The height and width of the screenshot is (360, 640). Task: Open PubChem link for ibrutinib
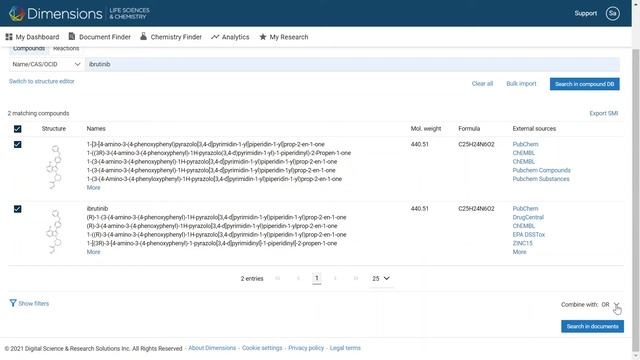525,209
